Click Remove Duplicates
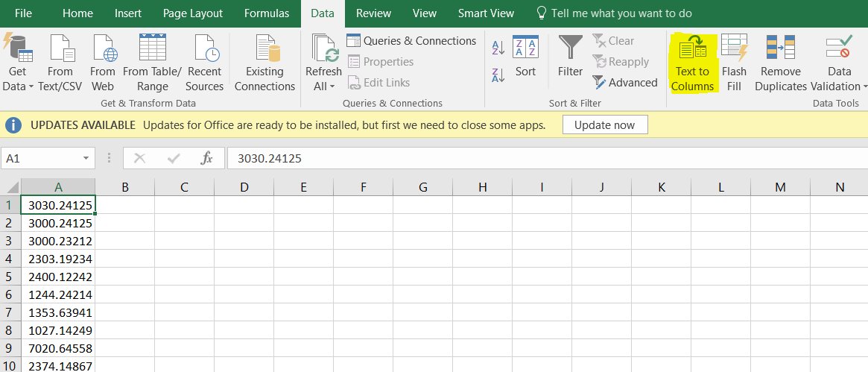 pyautogui.click(x=781, y=63)
